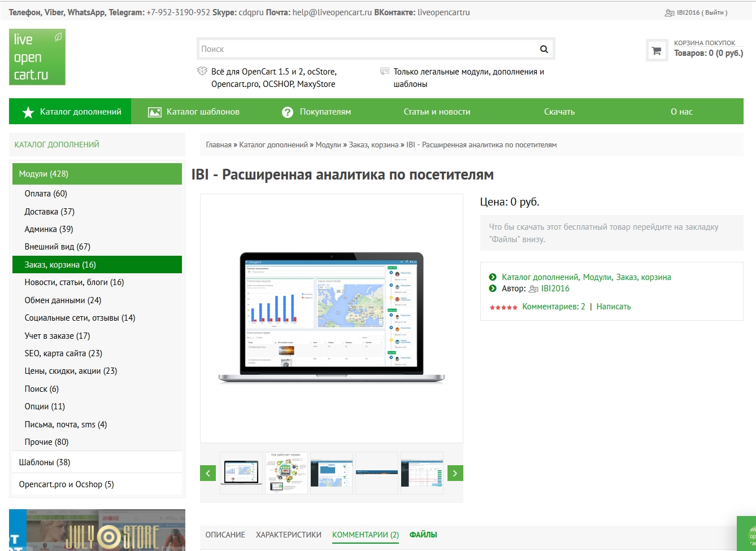Select Оплата (60) subcategory
This screenshot has height=551, width=756.
(x=46, y=194)
